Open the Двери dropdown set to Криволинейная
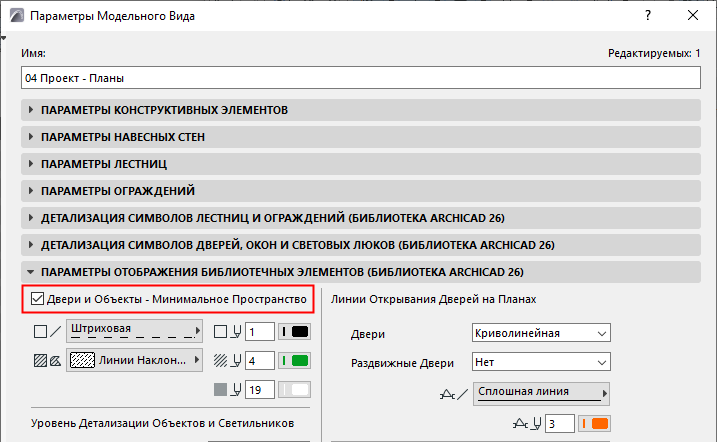717x442 pixels. [x=541, y=333]
